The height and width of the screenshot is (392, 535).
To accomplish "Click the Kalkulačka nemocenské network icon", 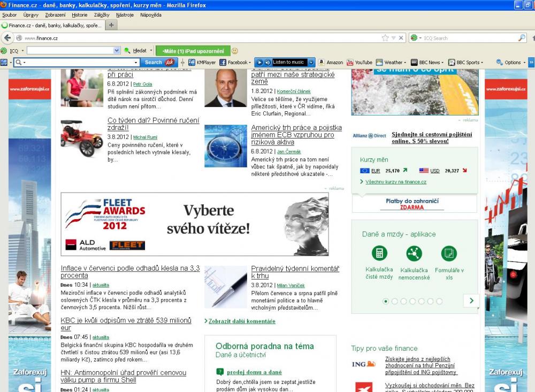I will point(414,253).
